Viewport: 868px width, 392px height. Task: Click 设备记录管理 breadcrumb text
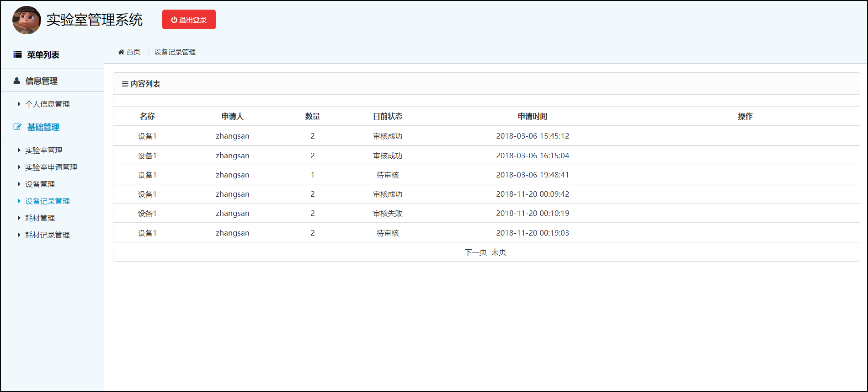pyautogui.click(x=175, y=52)
